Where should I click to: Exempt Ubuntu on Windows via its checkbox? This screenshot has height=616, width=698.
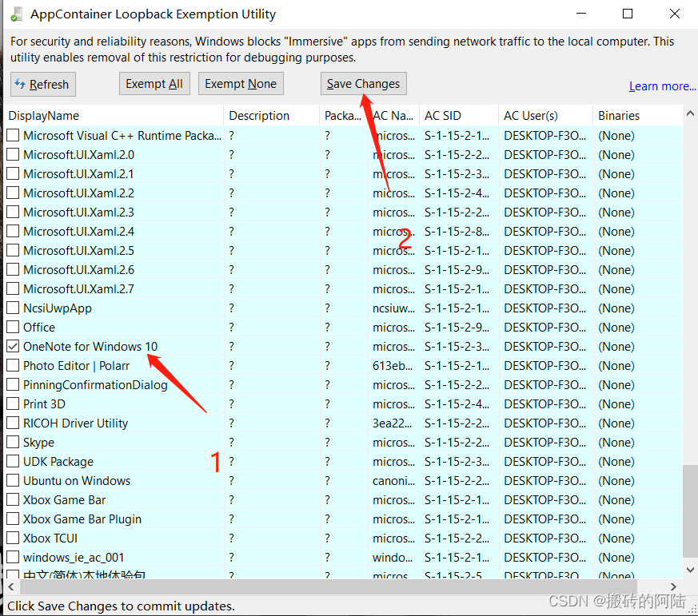click(13, 480)
